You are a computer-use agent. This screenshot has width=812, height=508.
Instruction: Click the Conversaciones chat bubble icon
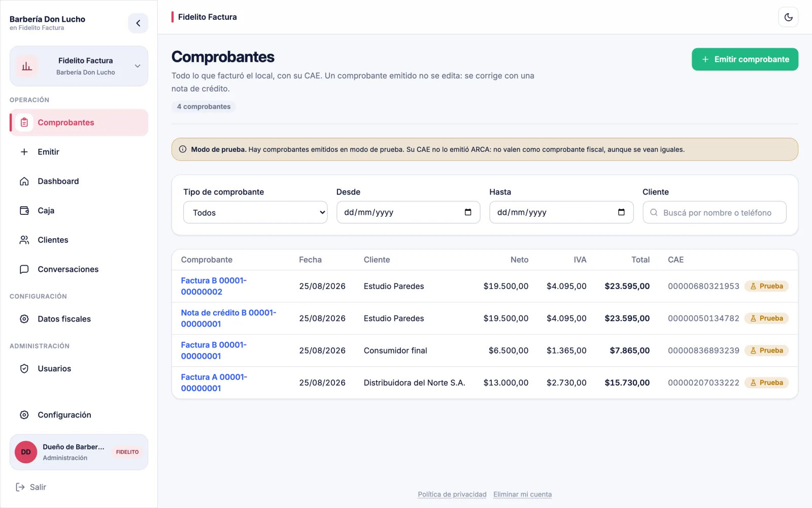click(x=24, y=269)
